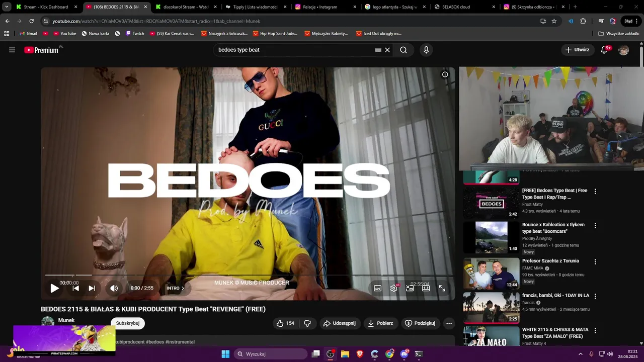644x362 pixels.
Task: Expand the INTRO chapter list
Action: 176,288
